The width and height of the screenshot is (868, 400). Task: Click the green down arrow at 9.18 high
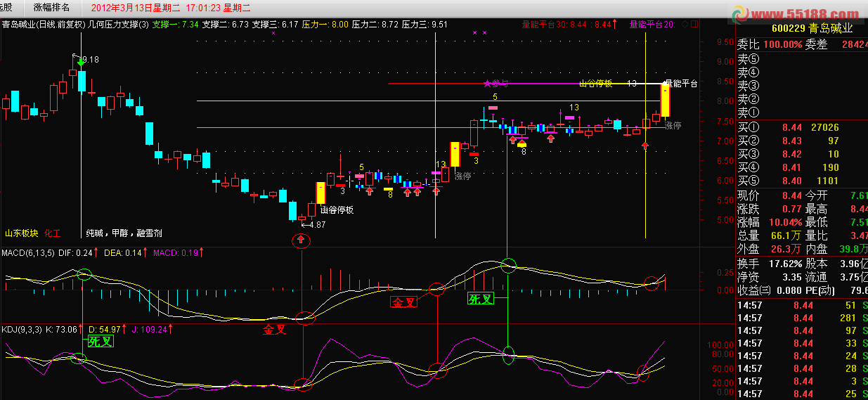(x=81, y=63)
